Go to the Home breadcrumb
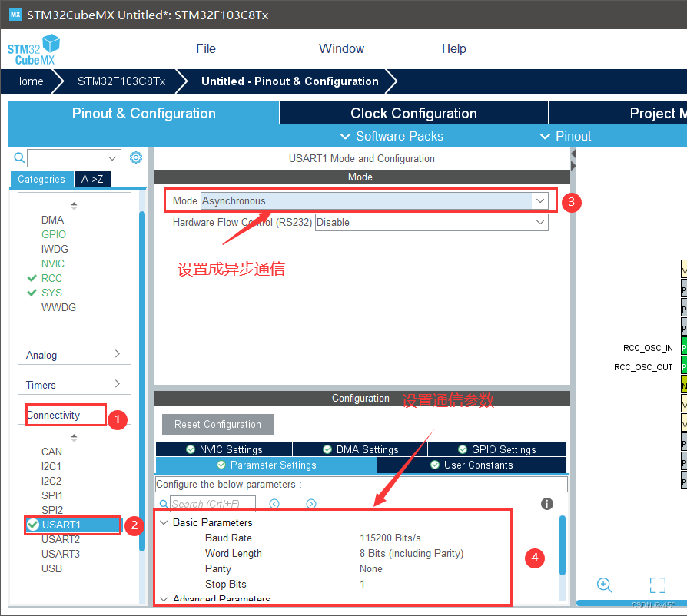This screenshot has width=687, height=616. (28, 81)
